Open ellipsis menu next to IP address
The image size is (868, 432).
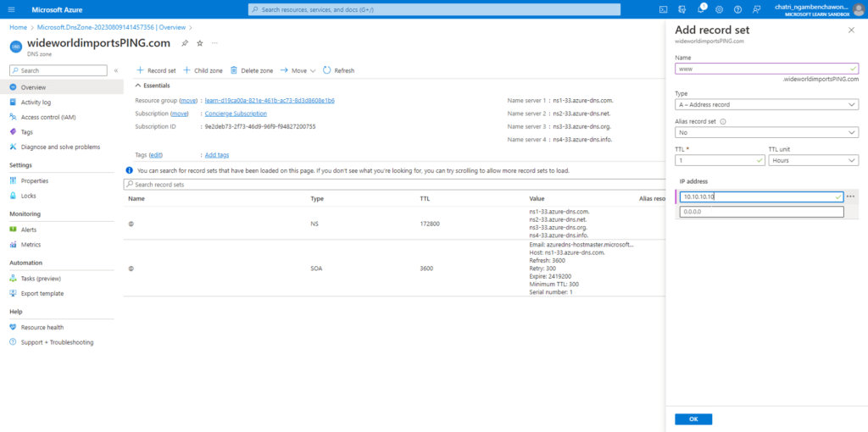(851, 197)
